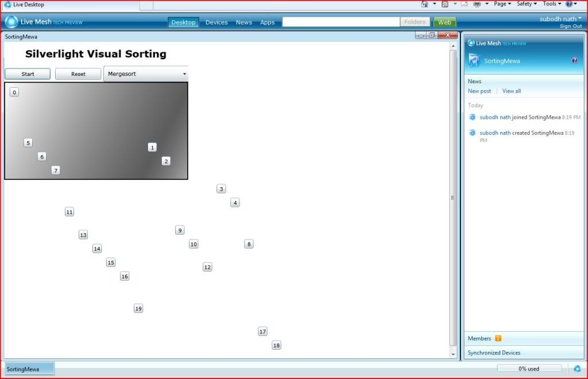
Task: Click the Read Mail envelope icon
Action: (464, 4)
